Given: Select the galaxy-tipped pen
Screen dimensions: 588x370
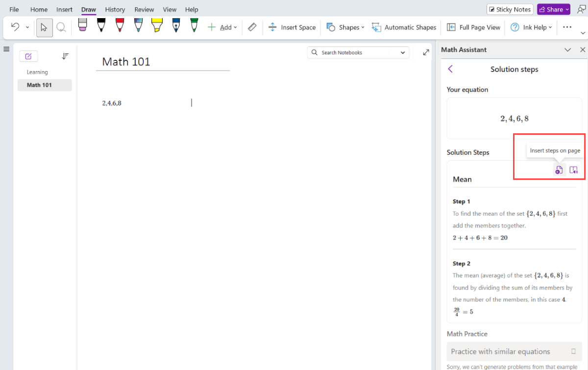Looking at the screenshot, I should 139,26.
